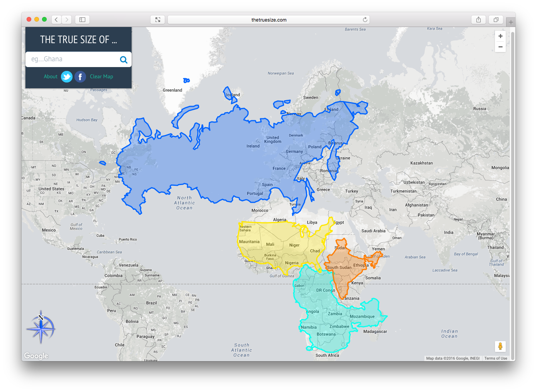Click the compass rose icon
The width and height of the screenshot is (537, 392).
(x=41, y=327)
